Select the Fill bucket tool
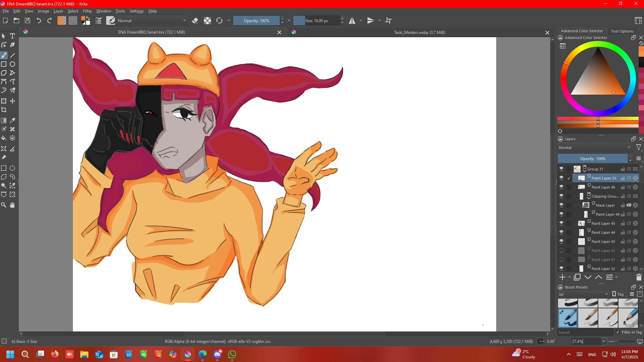The width and height of the screenshot is (644, 362). [x=4, y=138]
